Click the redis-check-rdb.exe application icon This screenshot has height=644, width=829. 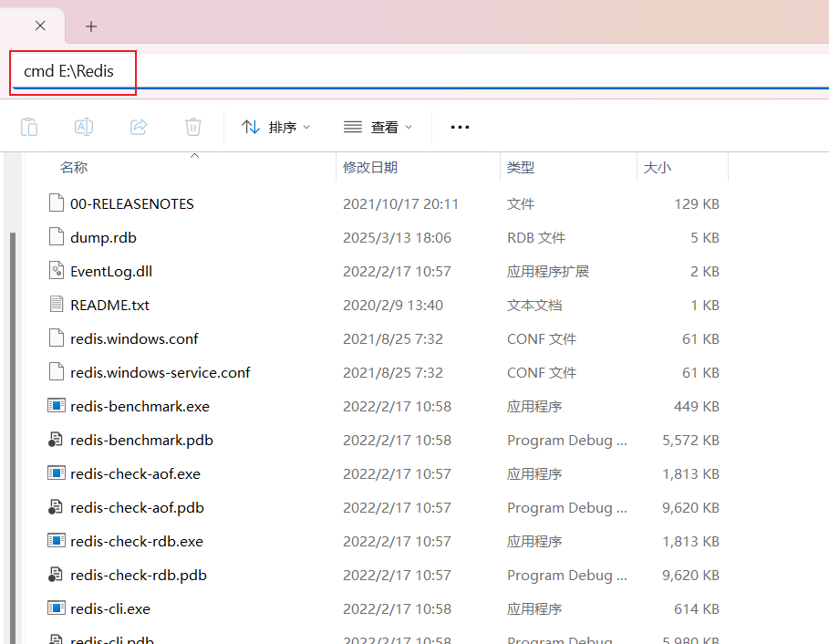click(57, 540)
